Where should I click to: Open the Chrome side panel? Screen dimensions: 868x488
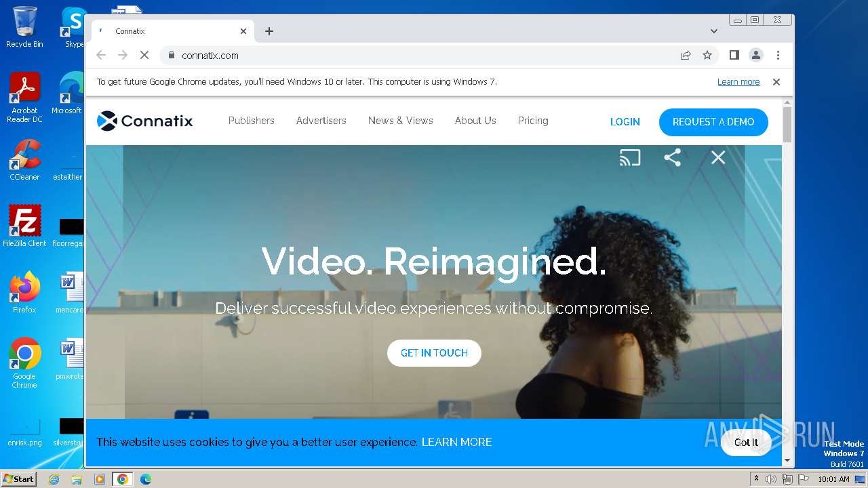[734, 56]
